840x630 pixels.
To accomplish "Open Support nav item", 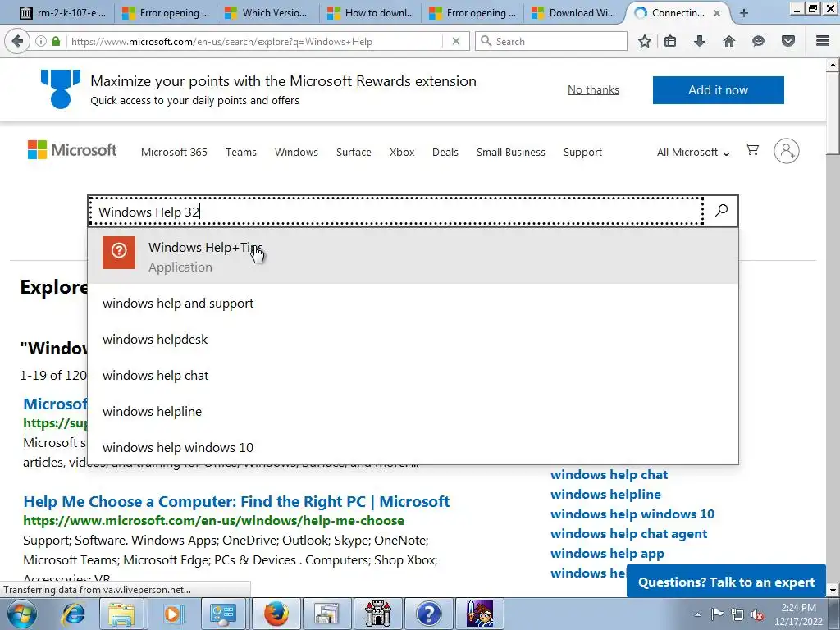I will (582, 152).
